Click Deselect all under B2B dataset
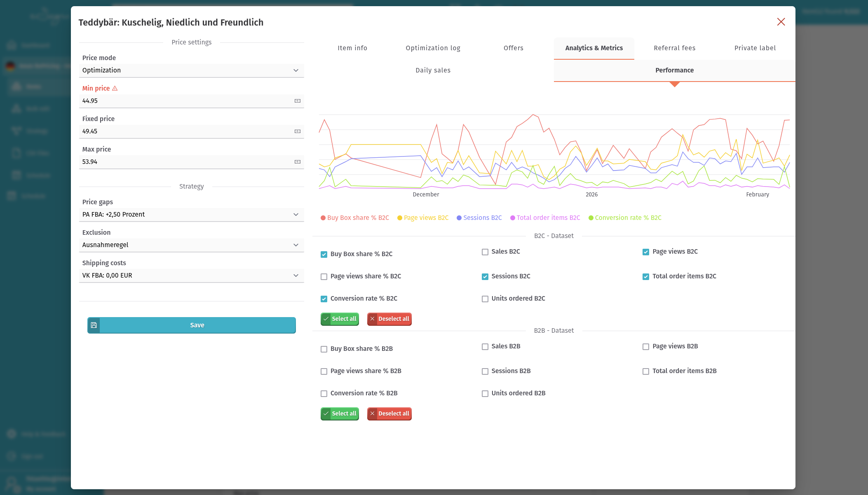868x495 pixels. coord(389,413)
